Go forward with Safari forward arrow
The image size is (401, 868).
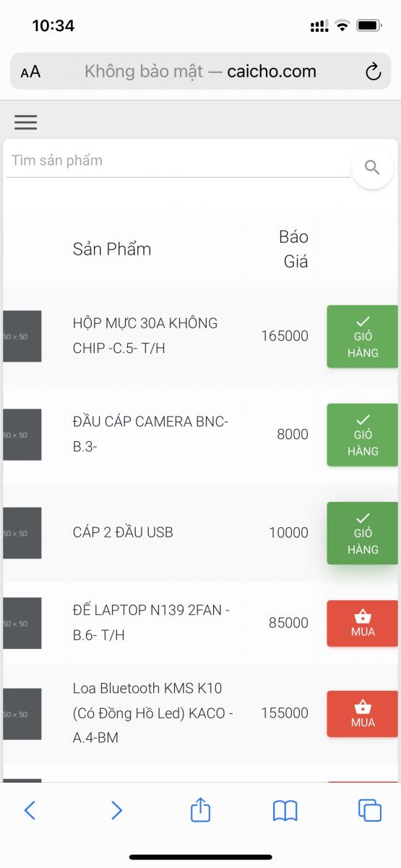[x=116, y=810]
